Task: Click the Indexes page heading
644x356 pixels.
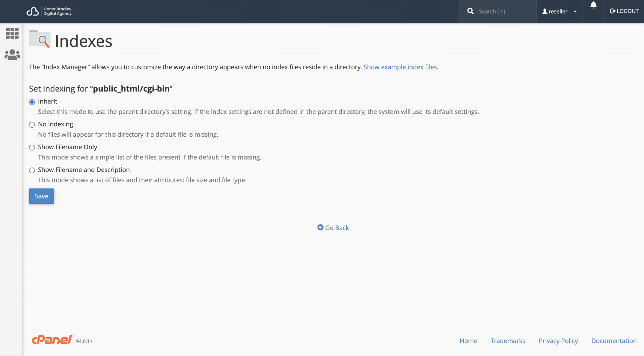Action: [x=84, y=41]
